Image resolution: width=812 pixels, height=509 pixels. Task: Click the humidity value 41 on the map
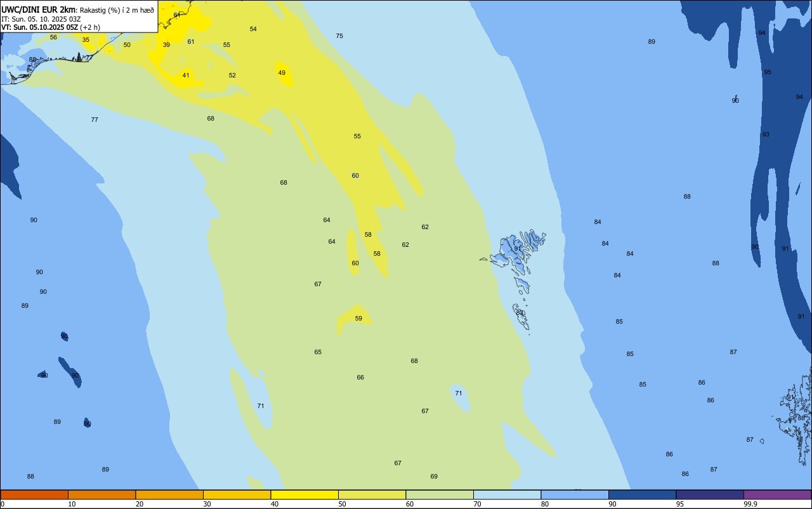pos(186,76)
